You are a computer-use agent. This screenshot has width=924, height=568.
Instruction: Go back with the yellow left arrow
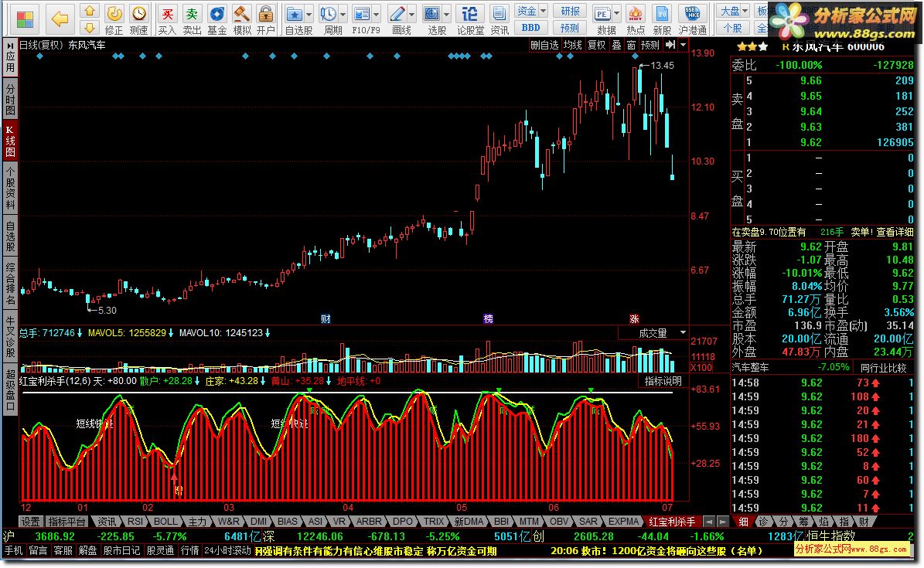(60, 19)
